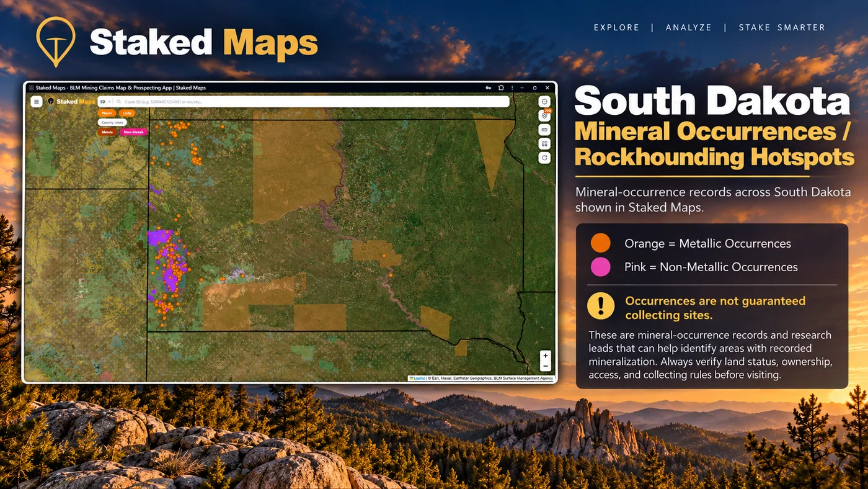Click the refresh map button
Screen dimensions: 868x489
(544, 158)
